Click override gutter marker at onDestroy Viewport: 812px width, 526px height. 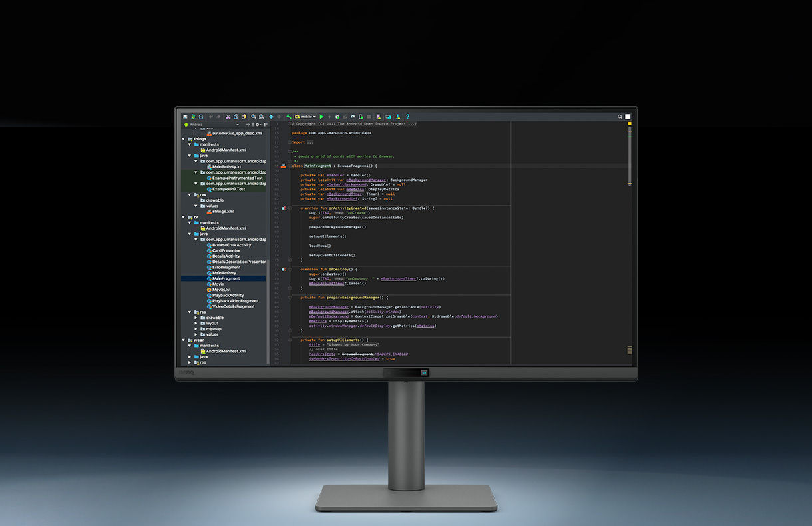click(x=283, y=270)
